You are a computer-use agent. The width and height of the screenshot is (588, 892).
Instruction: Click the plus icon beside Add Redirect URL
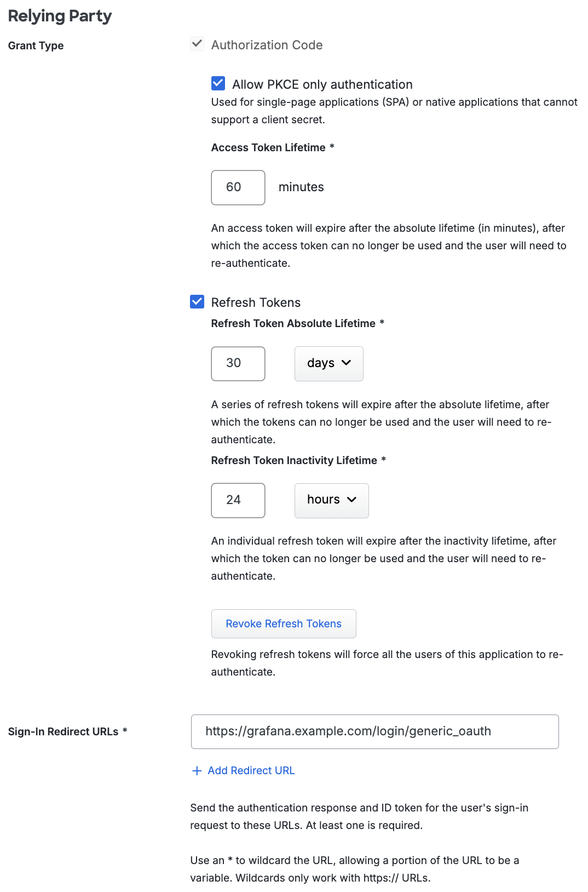click(x=197, y=771)
